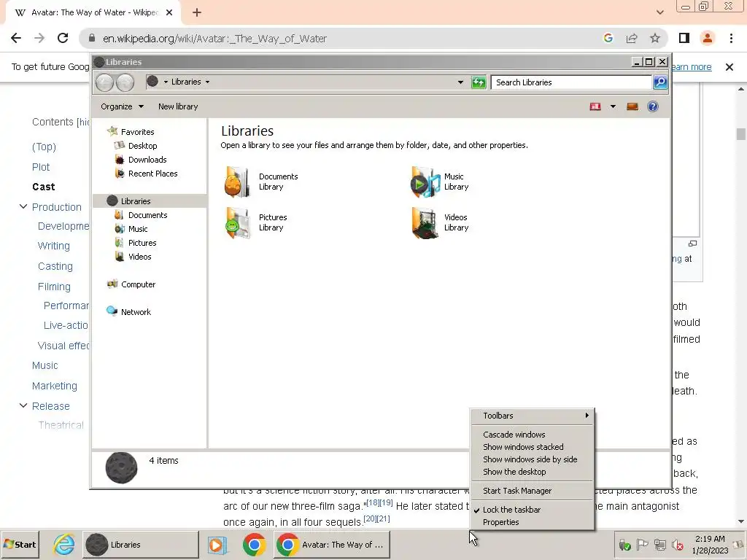Open the Organize dropdown
747x560 pixels.
[122, 106]
